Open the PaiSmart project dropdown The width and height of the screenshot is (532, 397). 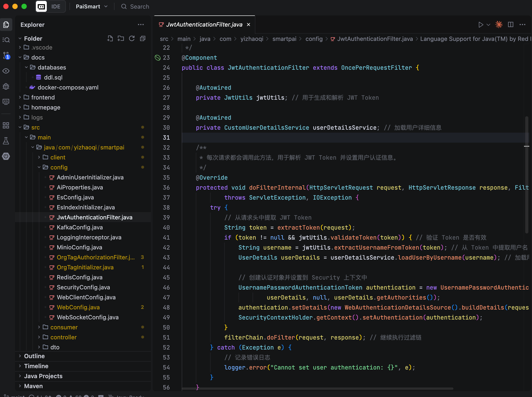[92, 7]
